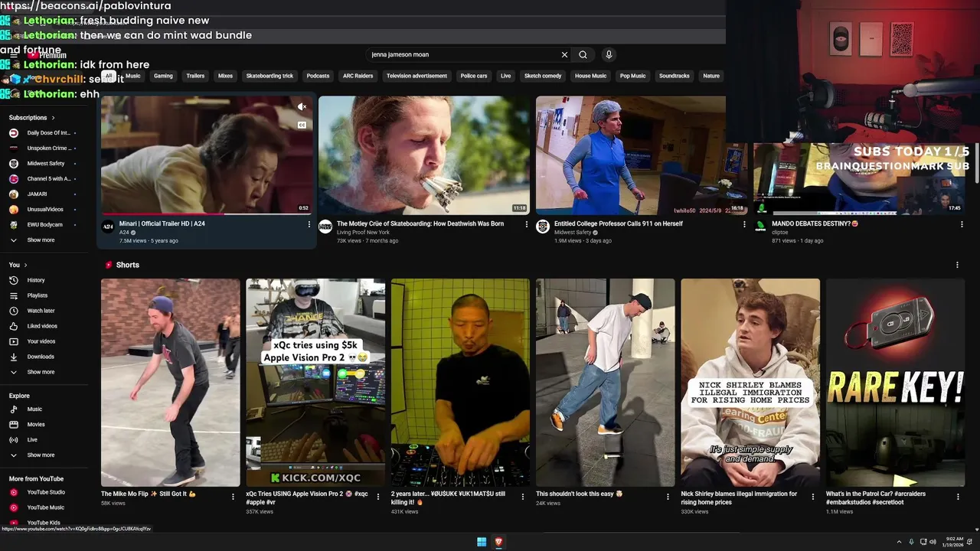Clear the search box with X icon
Screen dimensions: 980x551
tap(564, 54)
